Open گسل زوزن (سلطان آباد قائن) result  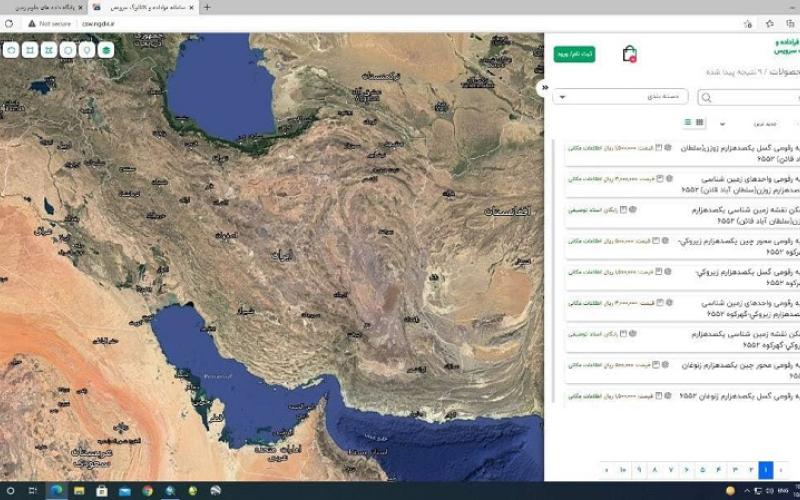[x=740, y=154]
